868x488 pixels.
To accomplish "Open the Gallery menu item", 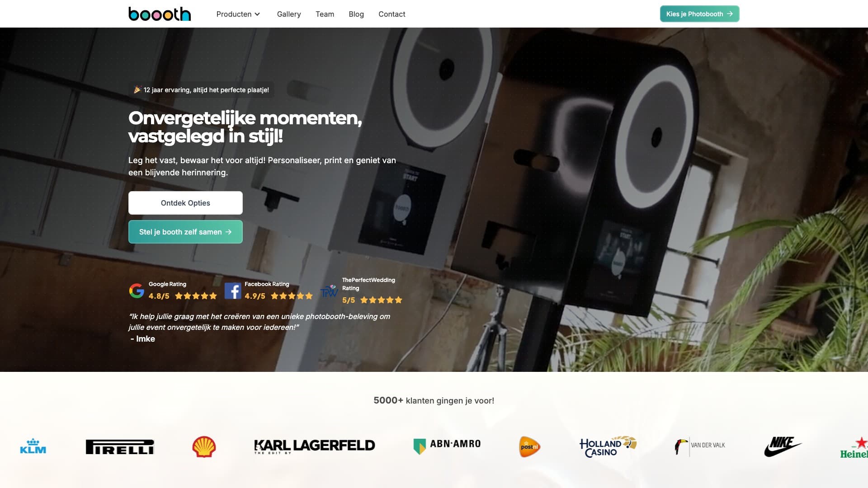I will pos(289,14).
